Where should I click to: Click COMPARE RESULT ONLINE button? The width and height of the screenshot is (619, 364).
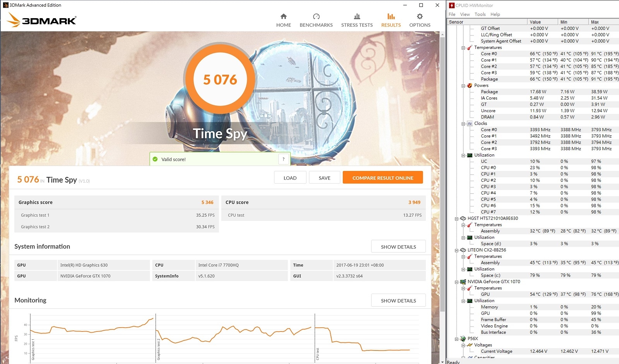(x=383, y=178)
